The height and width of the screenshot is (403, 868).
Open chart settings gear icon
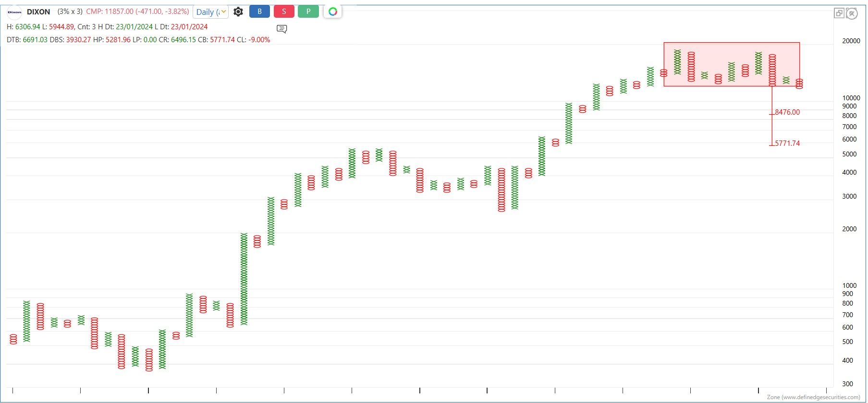point(238,12)
